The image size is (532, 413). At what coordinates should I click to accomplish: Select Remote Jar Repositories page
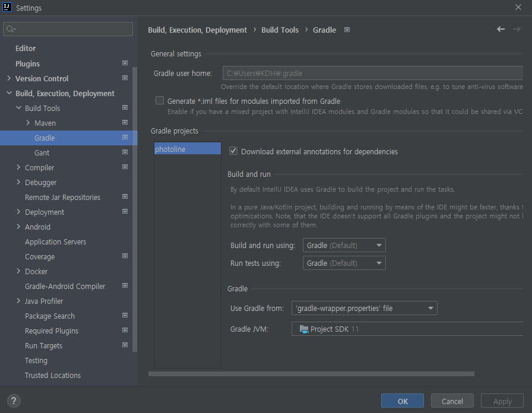[62, 198]
